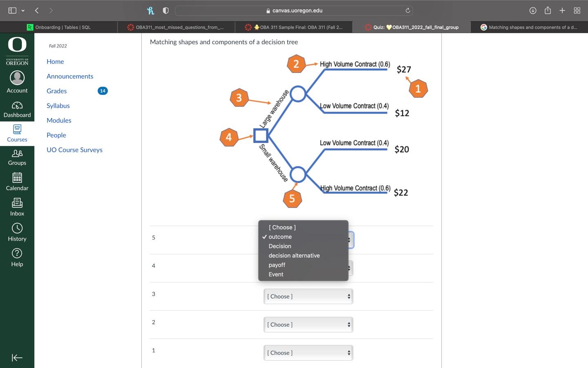The image size is (588, 368).
Task: Open the Canvas Calendar
Action: [x=17, y=182]
